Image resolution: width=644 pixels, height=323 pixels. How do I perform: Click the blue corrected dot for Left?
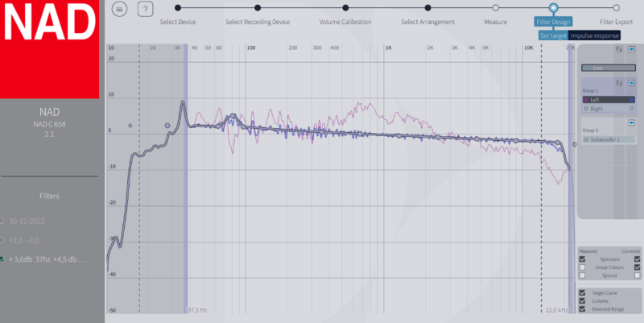point(631,100)
